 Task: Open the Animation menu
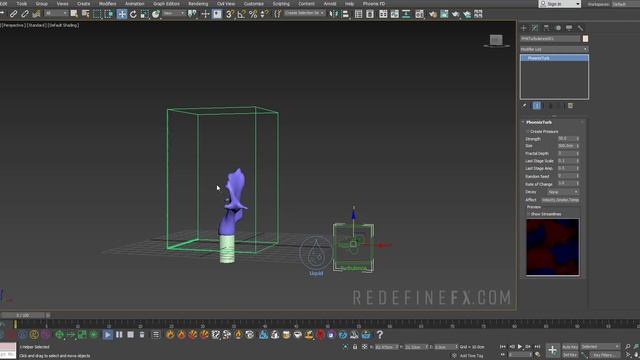pos(134,4)
